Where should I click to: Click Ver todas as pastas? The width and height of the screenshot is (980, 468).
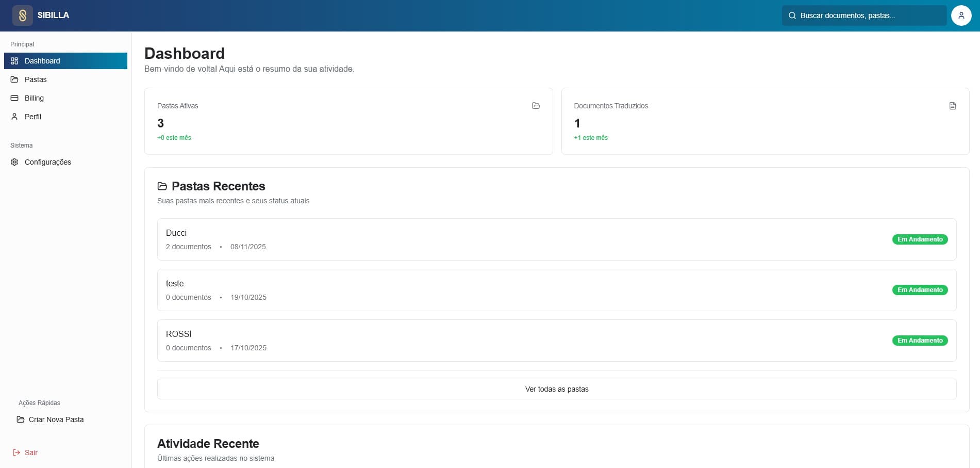[557, 389]
